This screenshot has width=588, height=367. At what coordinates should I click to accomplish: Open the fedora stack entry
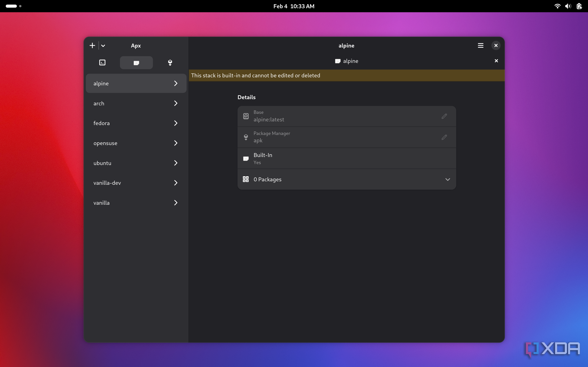tap(136, 123)
